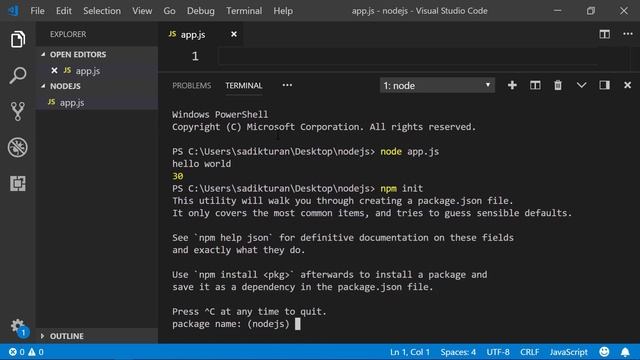The image size is (640, 360).
Task: Click Ln 1, Col 1 status item
Action: (x=409, y=352)
